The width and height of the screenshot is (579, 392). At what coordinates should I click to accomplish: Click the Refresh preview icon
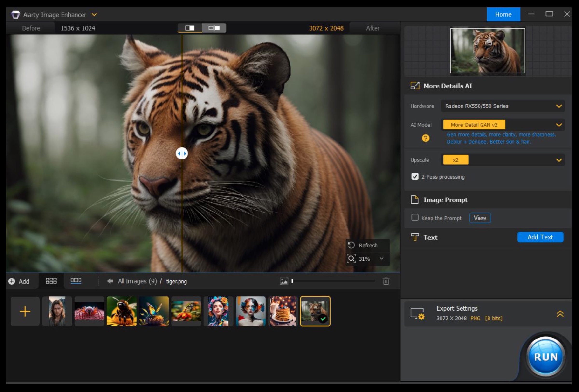tap(351, 245)
